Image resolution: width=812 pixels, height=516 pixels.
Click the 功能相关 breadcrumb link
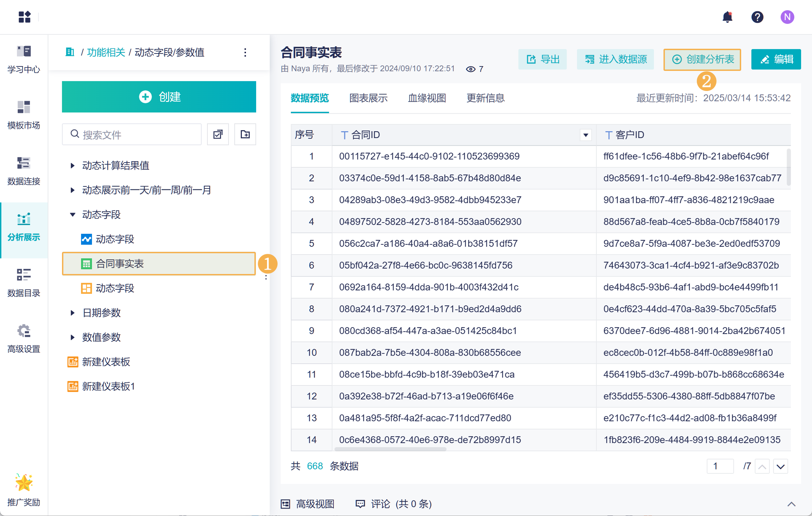106,52
